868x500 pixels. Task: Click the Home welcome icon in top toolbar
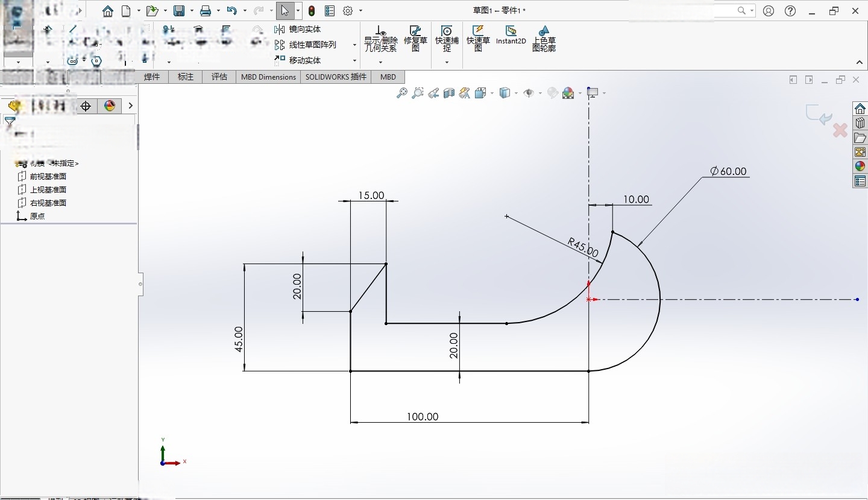click(x=108, y=11)
